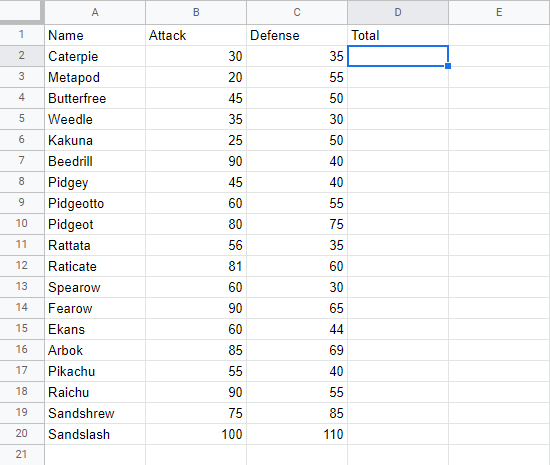550x465 pixels.
Task: Click column B header
Action: [196, 13]
